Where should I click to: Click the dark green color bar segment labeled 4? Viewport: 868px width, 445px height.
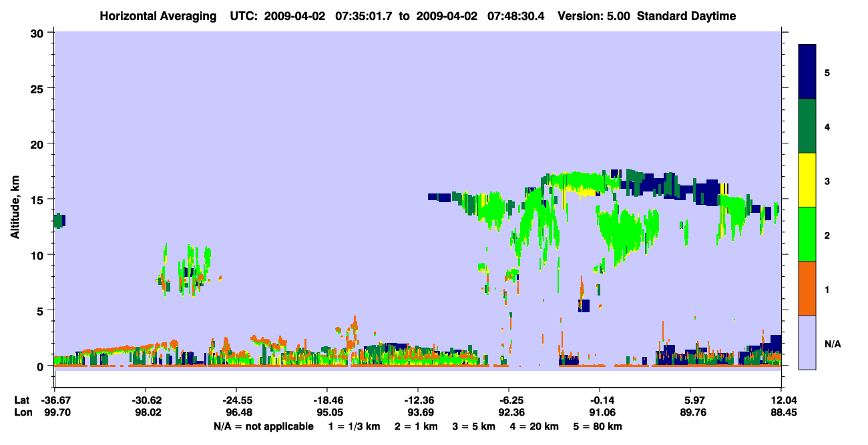tap(807, 126)
